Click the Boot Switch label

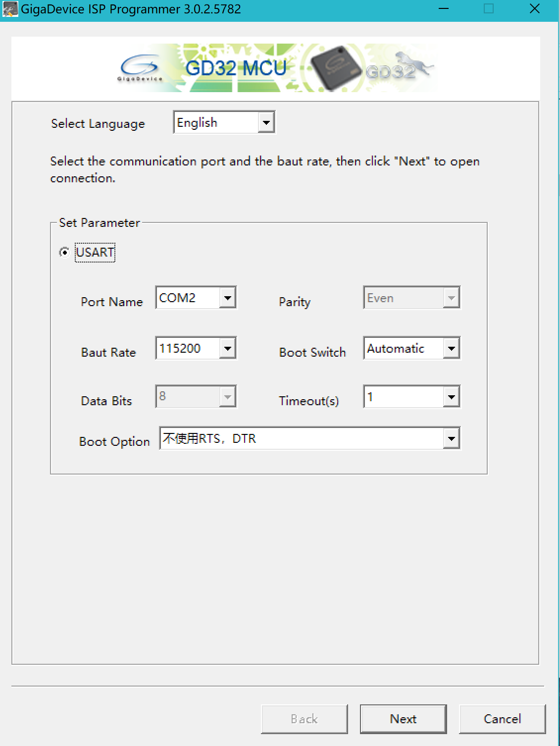click(312, 353)
